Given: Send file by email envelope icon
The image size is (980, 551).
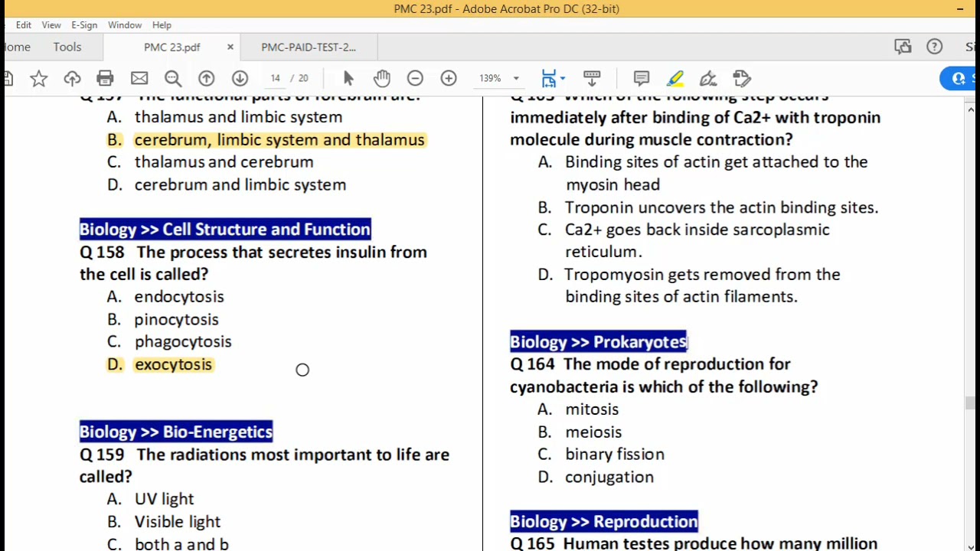Looking at the screenshot, I should point(139,78).
